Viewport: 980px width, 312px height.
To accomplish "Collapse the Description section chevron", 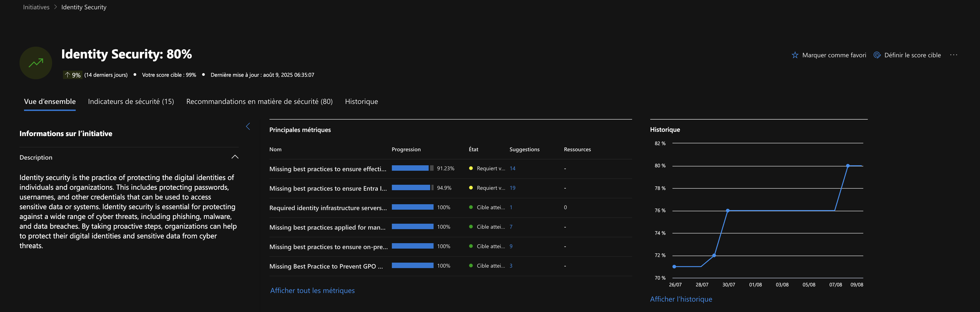I will [x=235, y=157].
